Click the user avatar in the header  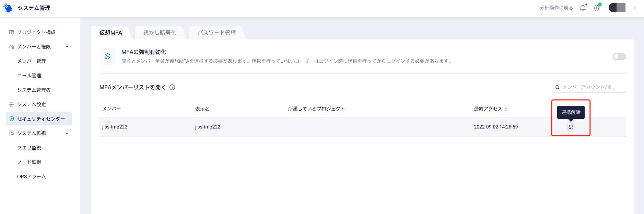tap(617, 8)
